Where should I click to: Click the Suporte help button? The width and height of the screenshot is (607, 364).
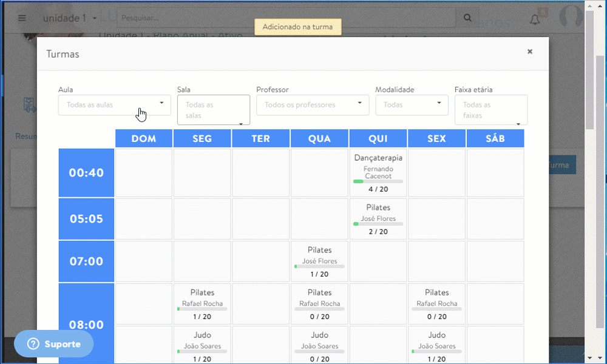(x=54, y=344)
